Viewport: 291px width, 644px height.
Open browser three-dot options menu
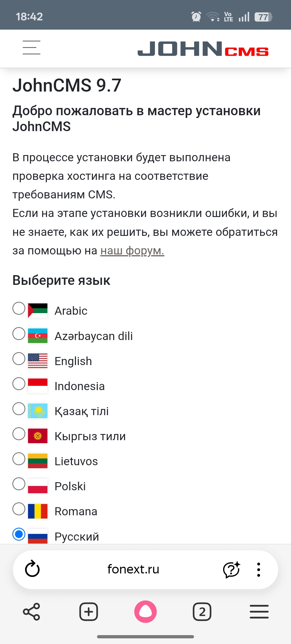click(x=259, y=569)
